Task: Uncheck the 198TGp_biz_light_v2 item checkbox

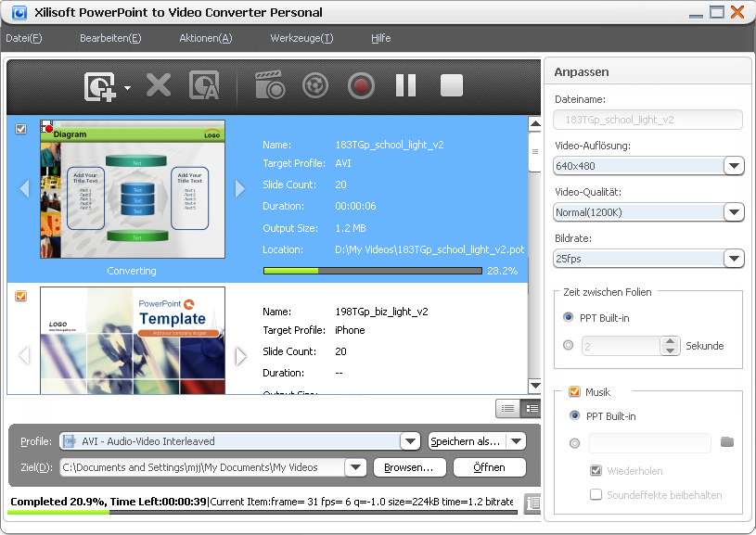Action: [x=20, y=296]
